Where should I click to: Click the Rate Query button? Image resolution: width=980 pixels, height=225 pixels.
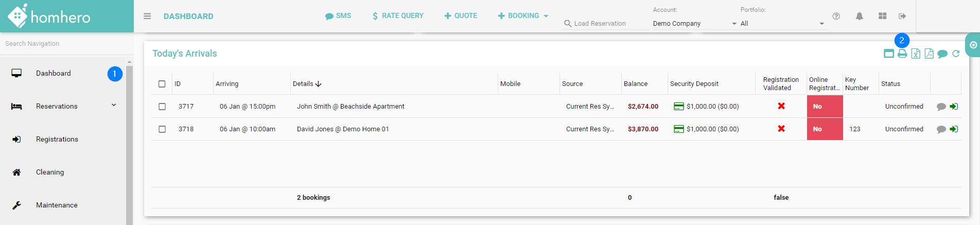tap(398, 16)
